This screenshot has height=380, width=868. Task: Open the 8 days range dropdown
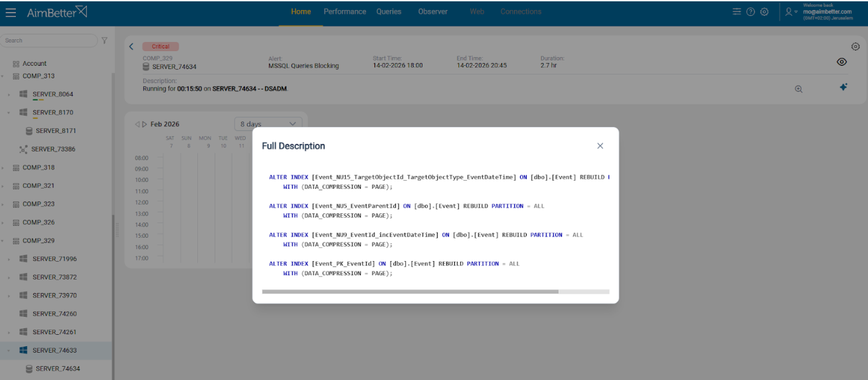coord(268,124)
